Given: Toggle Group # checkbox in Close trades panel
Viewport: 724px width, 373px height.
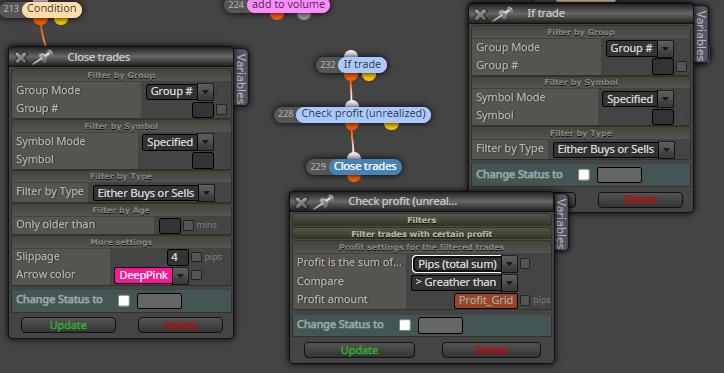Looking at the screenshot, I should pyautogui.click(x=222, y=109).
